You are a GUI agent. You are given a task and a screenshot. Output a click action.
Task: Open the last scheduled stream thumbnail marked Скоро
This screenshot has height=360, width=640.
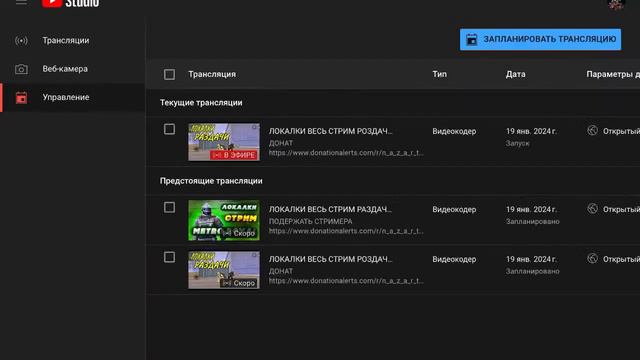(224, 270)
